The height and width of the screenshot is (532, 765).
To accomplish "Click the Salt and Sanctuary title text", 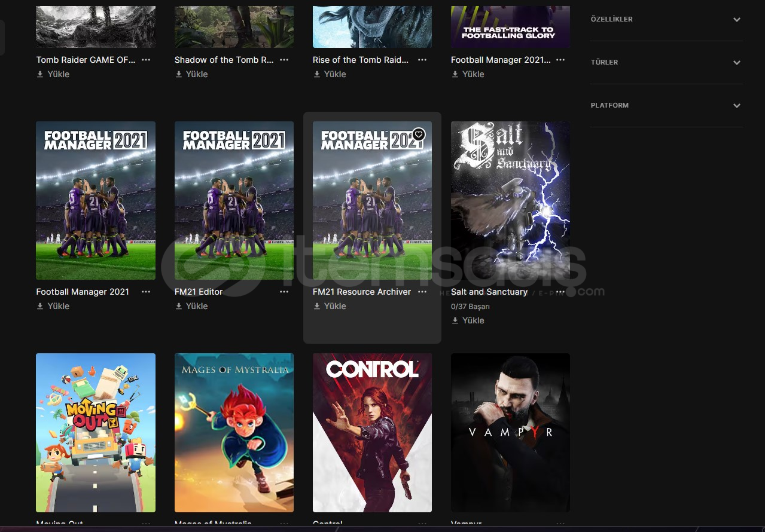I will [489, 292].
